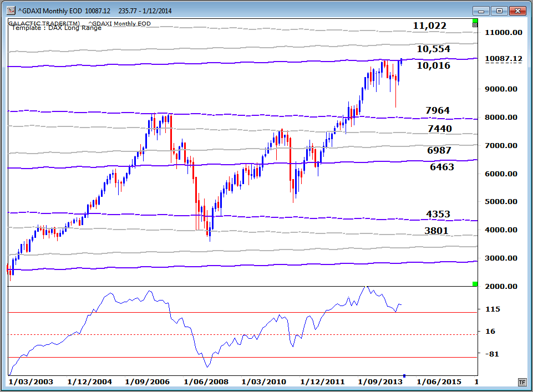Click the 4353 level label
The width and height of the screenshot is (533, 392).
(438, 214)
